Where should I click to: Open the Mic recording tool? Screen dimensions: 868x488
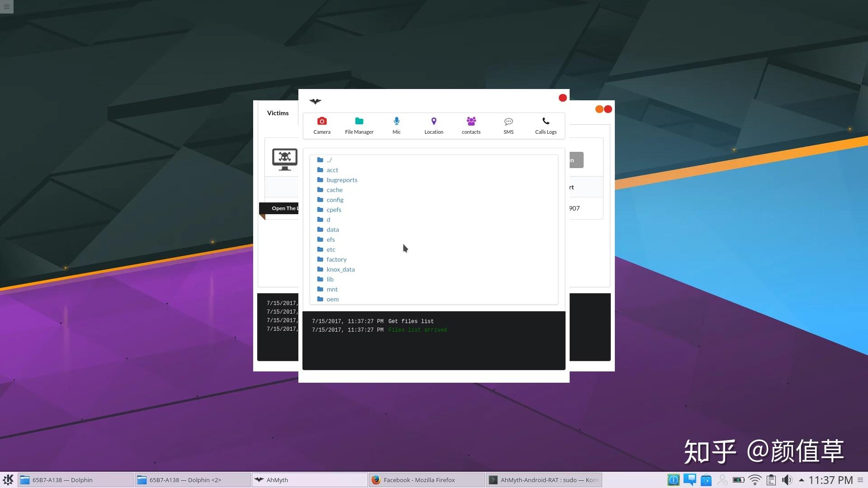click(x=396, y=125)
